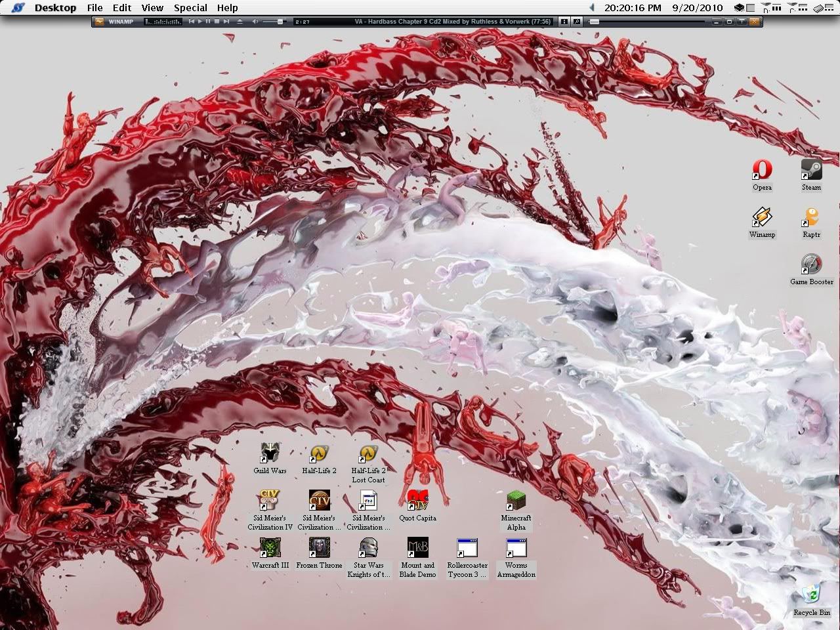Open the Raptr shortcut

click(x=811, y=223)
